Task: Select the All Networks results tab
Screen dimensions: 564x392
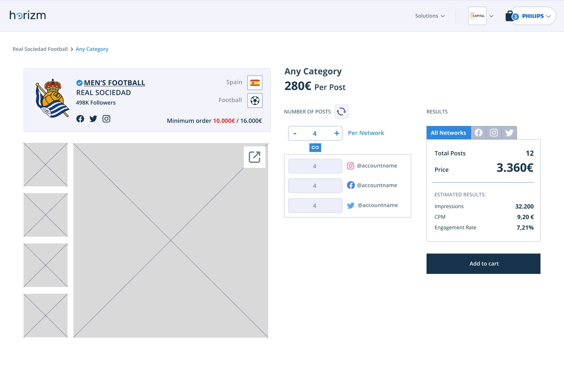Action: click(x=448, y=133)
